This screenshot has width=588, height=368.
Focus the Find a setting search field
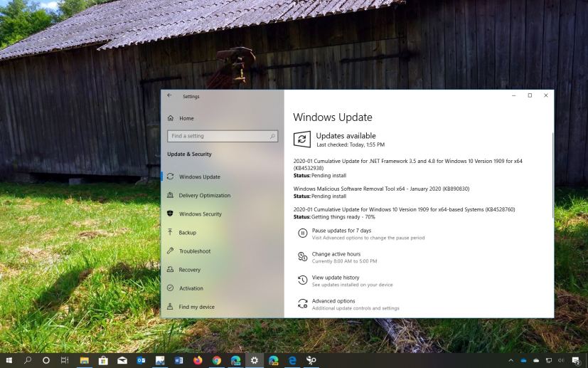tap(223, 136)
